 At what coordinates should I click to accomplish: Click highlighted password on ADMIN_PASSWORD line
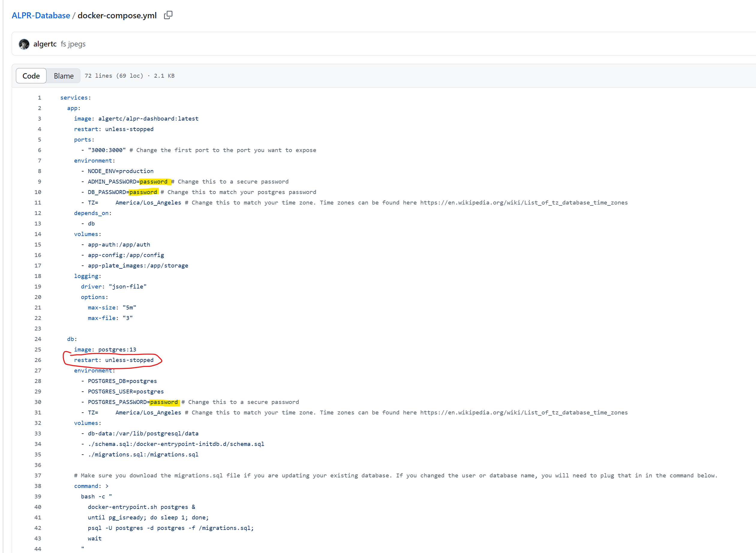point(154,181)
